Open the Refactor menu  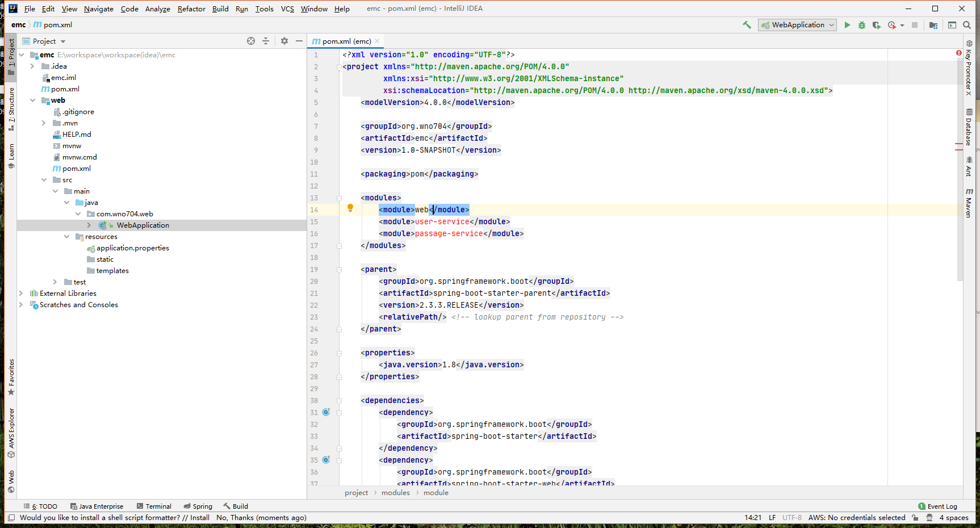pos(191,9)
